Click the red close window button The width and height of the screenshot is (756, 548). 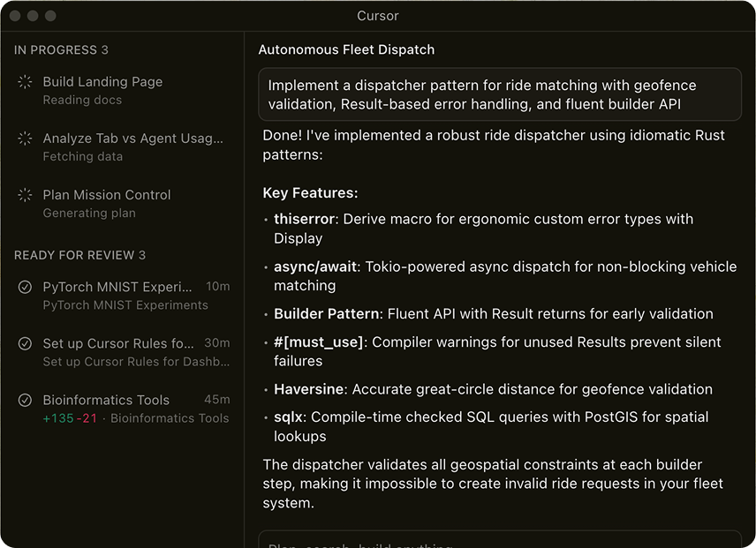15,16
